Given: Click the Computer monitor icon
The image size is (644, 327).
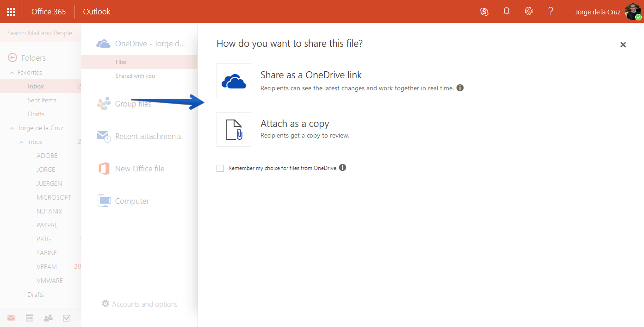Looking at the screenshot, I should (x=104, y=201).
